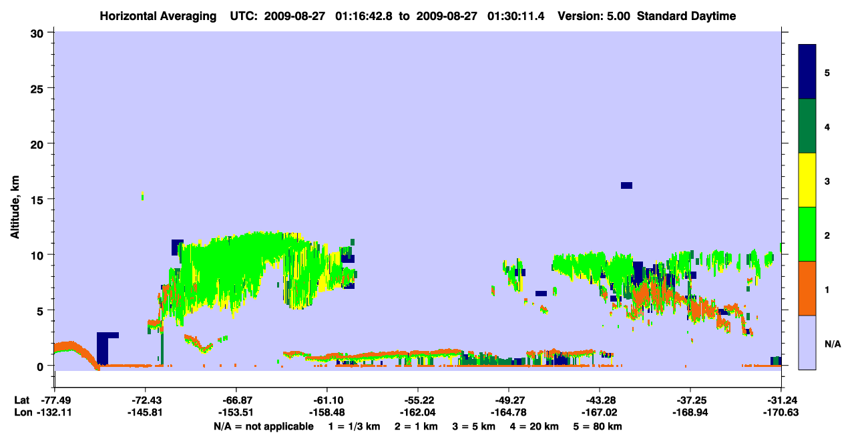Screen dimensions: 868x445
Task: Click latitude value -77.49
Action: 54,400
